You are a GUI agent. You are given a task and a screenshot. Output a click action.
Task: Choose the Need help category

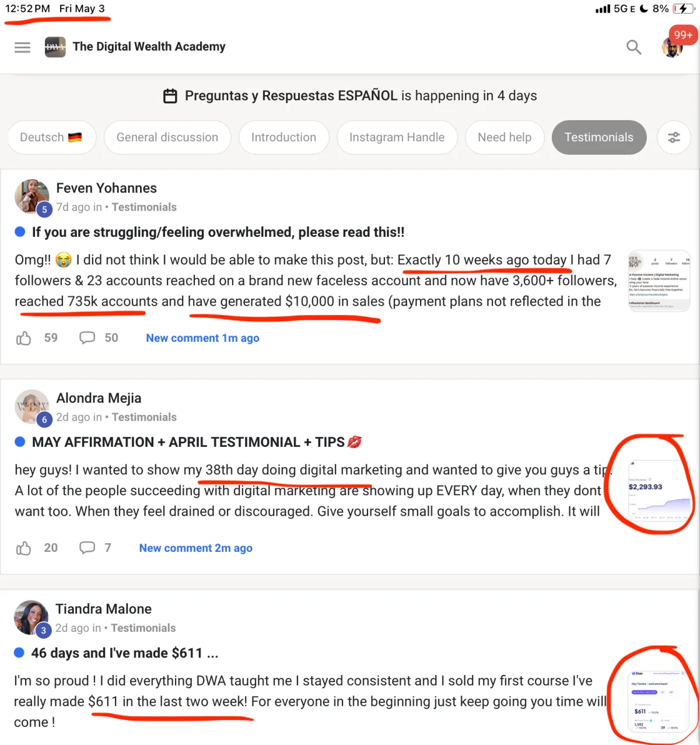click(x=505, y=138)
